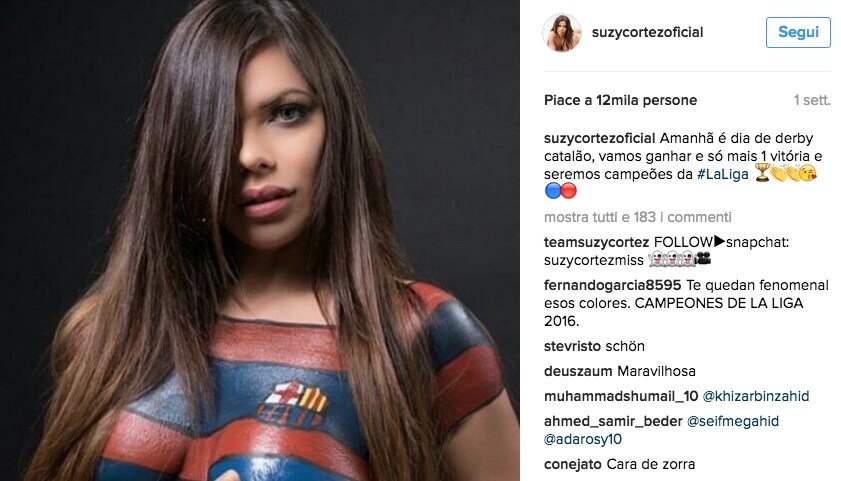Visit deuszaum's profile
Screen dimensions: 841x481
click(x=578, y=371)
